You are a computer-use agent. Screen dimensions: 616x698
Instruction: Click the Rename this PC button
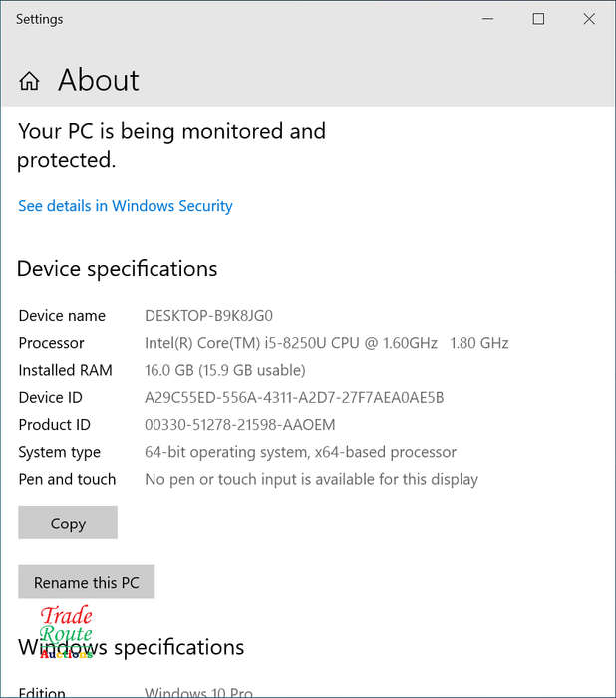87,582
